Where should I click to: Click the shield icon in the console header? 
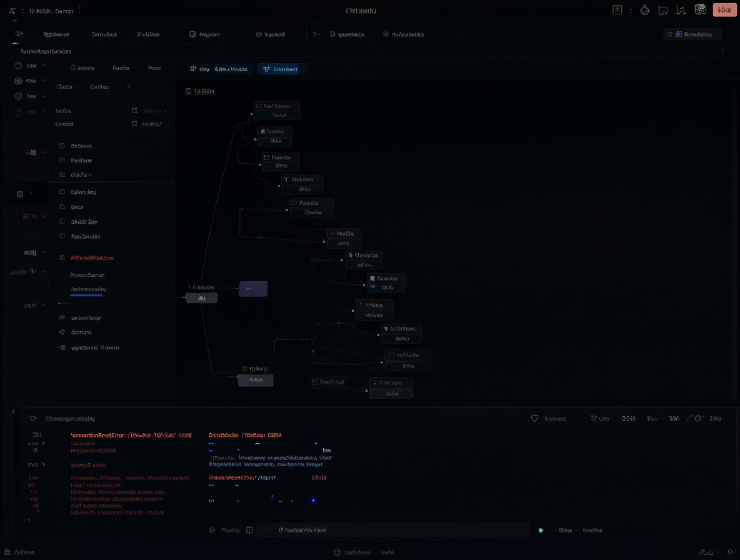pyautogui.click(x=535, y=419)
